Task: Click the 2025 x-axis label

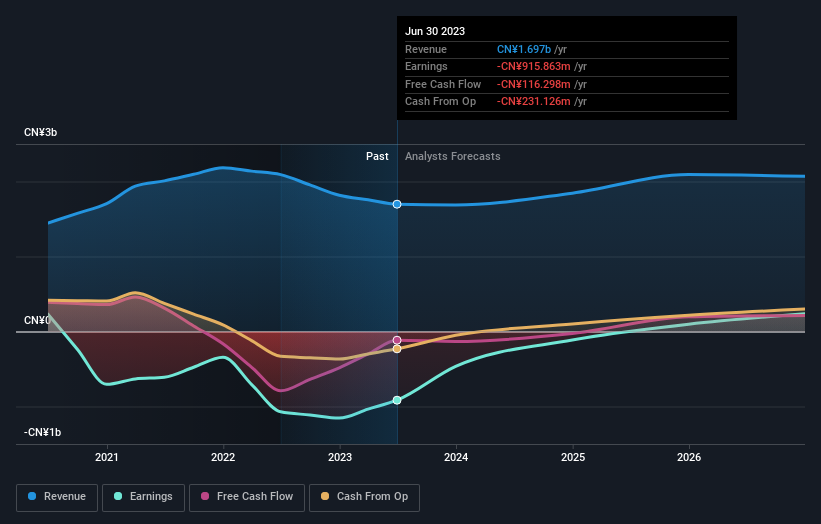Action: tap(573, 457)
